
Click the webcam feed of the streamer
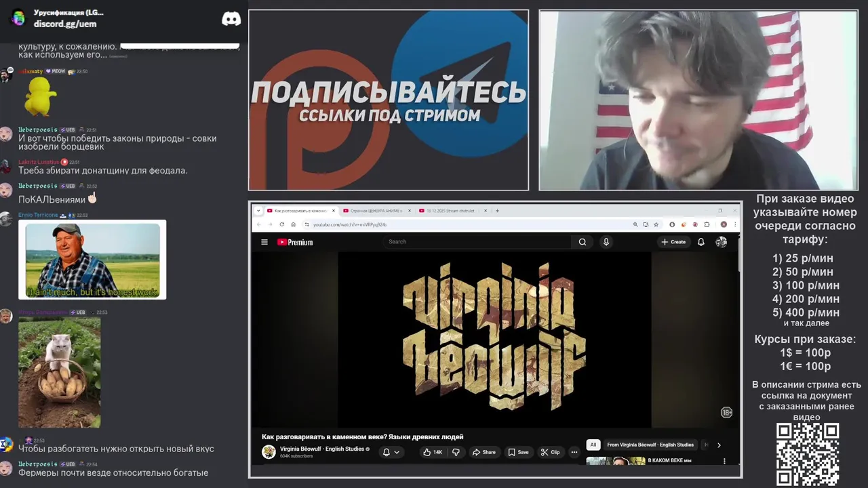pyautogui.click(x=698, y=100)
